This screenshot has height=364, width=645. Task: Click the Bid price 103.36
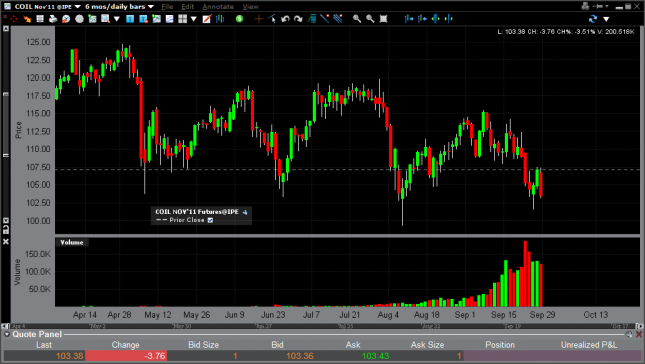point(299,356)
